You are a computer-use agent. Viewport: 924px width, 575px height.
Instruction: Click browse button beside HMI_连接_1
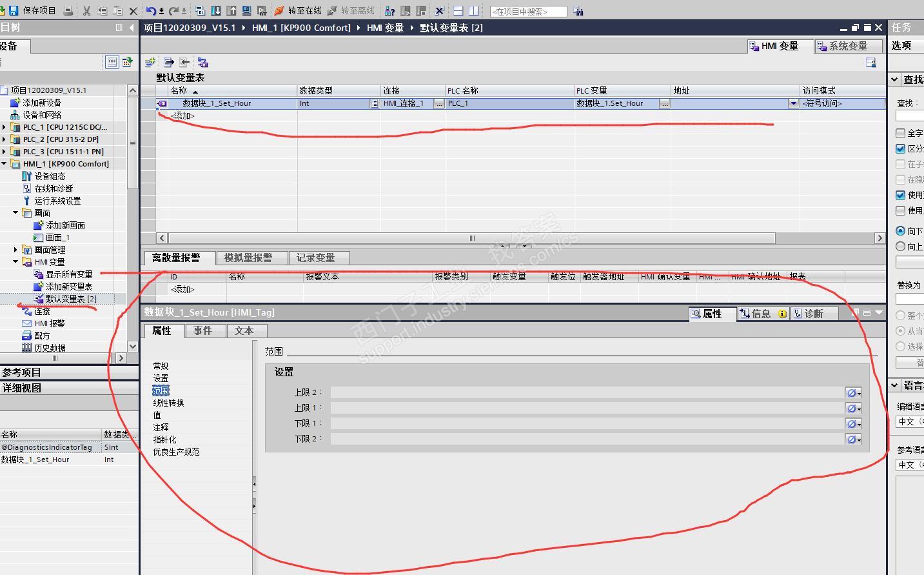439,103
